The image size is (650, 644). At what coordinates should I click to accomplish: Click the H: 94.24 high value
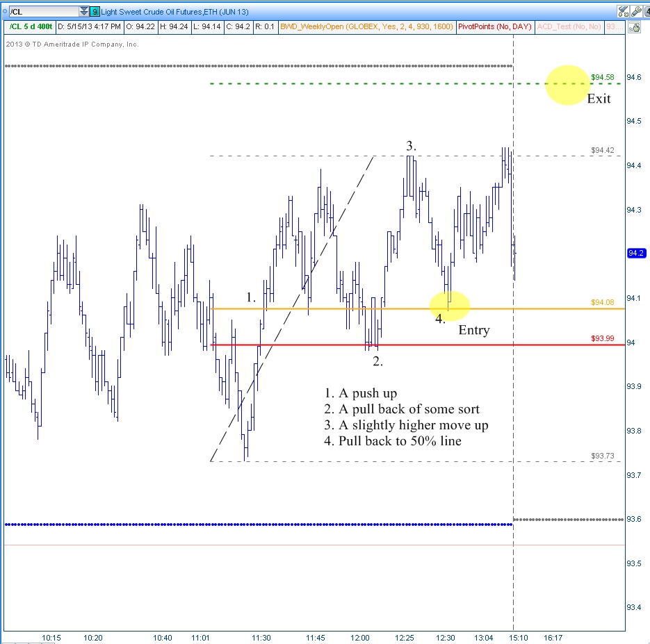tap(174, 26)
